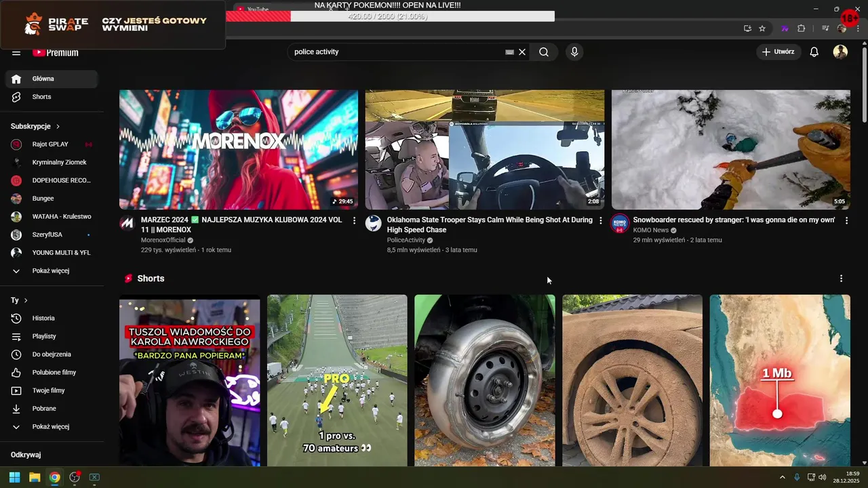Viewport: 868px width, 488px height.
Task: Open the volume speaker tray icon
Action: [822, 477]
